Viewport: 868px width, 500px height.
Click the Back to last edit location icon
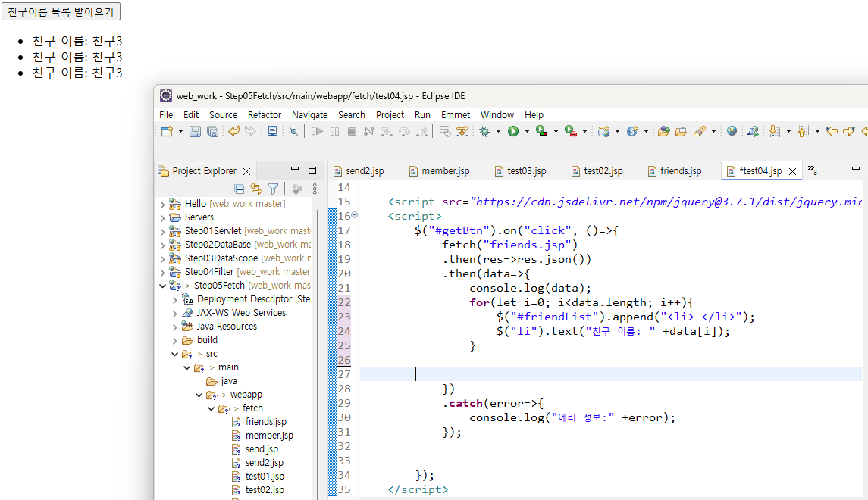click(832, 131)
